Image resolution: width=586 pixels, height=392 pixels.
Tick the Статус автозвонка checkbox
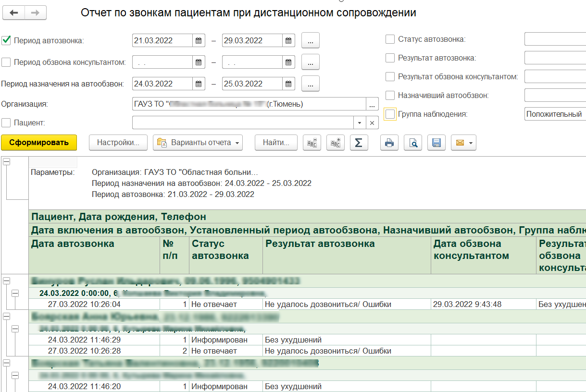[x=390, y=39]
